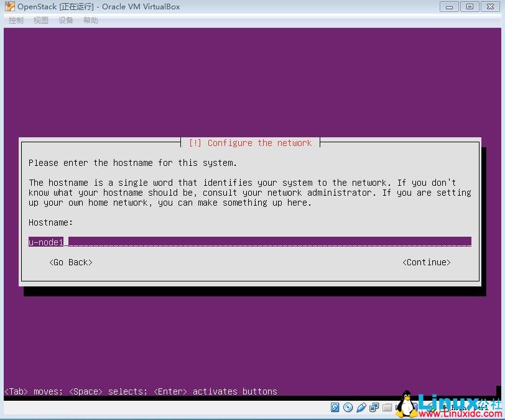This screenshot has height=420, width=505.
Task: Click the www.linuxidc.com watermark link
Action: point(460,413)
